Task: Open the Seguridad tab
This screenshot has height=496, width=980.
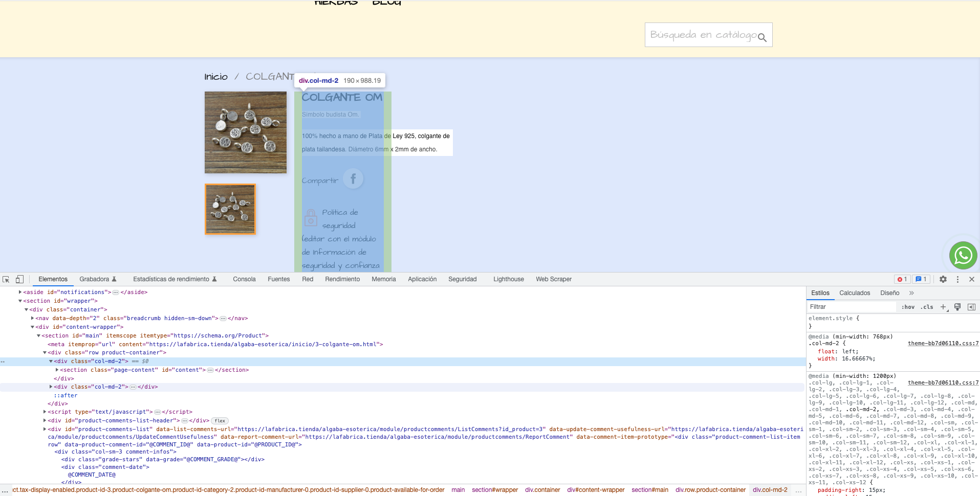Action: point(463,279)
